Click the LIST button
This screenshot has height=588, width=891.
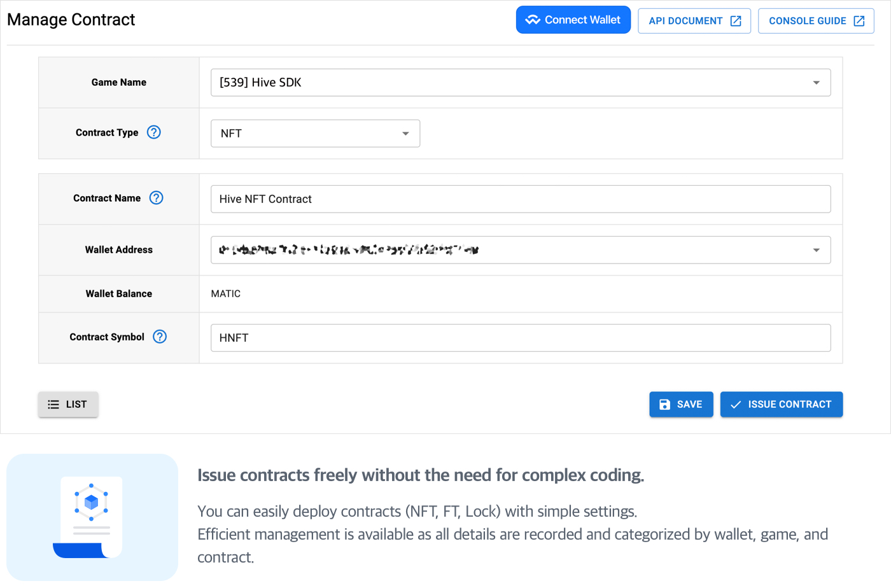[68, 405]
